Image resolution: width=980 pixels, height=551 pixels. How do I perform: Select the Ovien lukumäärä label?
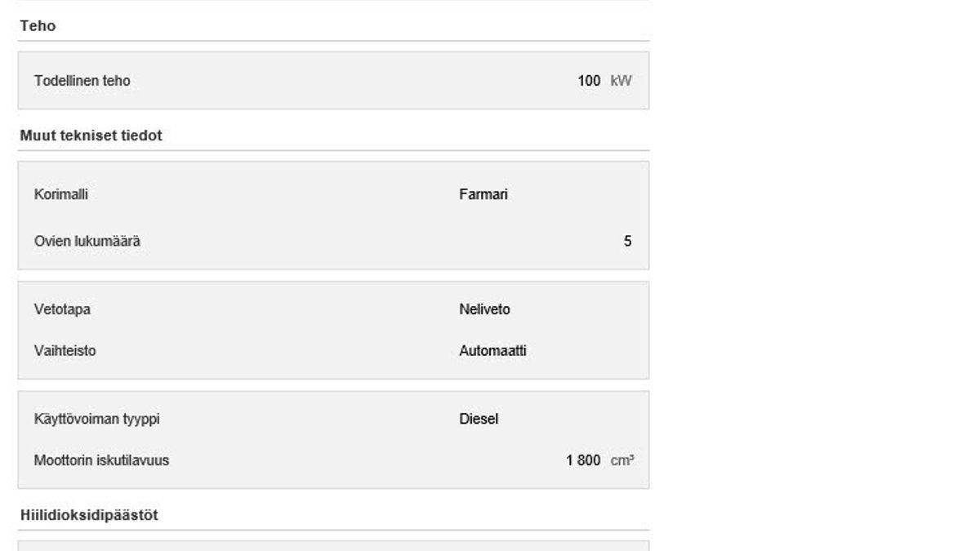(87, 241)
